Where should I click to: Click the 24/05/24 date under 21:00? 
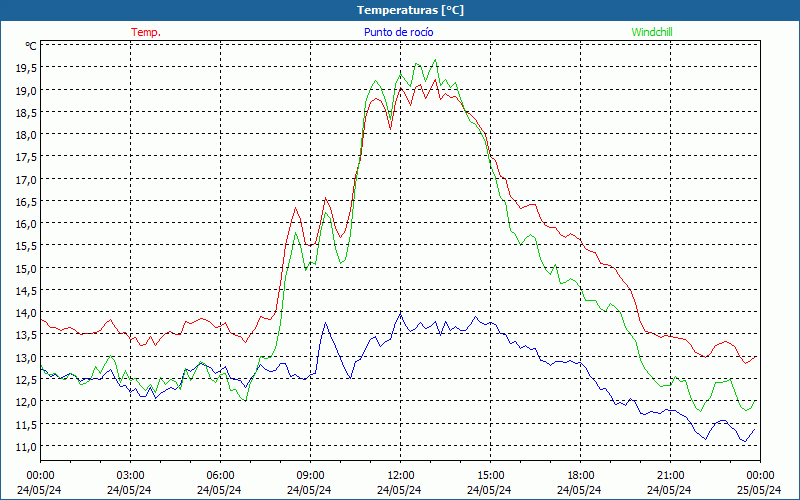(669, 490)
